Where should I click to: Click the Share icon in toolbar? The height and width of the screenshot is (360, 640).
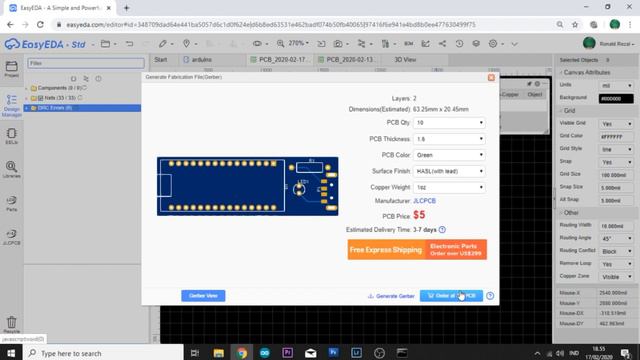[442, 44]
